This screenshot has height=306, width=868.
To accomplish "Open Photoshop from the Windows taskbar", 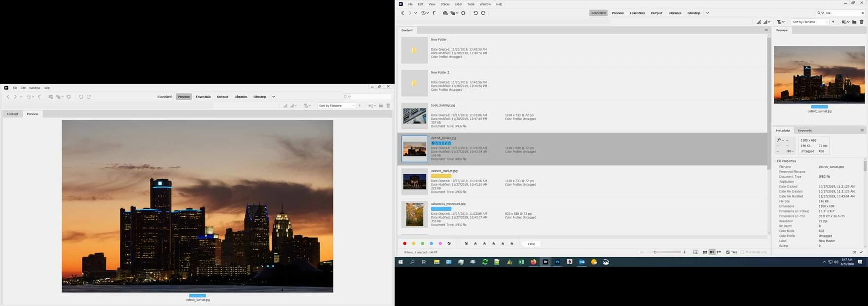I will pyautogui.click(x=557, y=262).
